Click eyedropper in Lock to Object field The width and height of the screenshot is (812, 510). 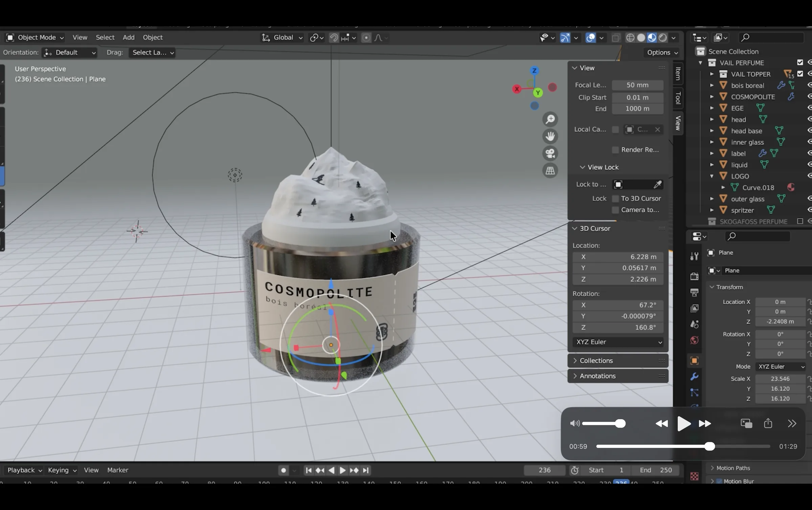tap(657, 184)
